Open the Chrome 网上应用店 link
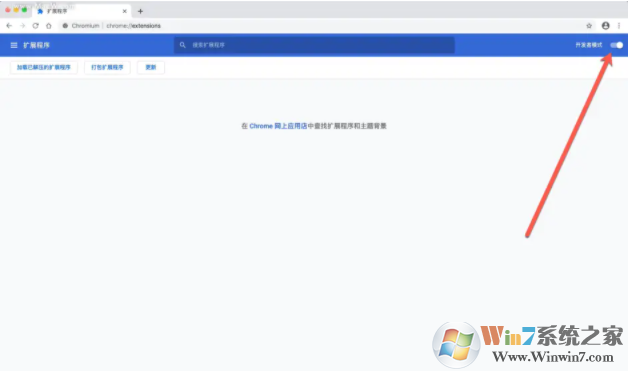The width and height of the screenshot is (630, 371). 278,126
